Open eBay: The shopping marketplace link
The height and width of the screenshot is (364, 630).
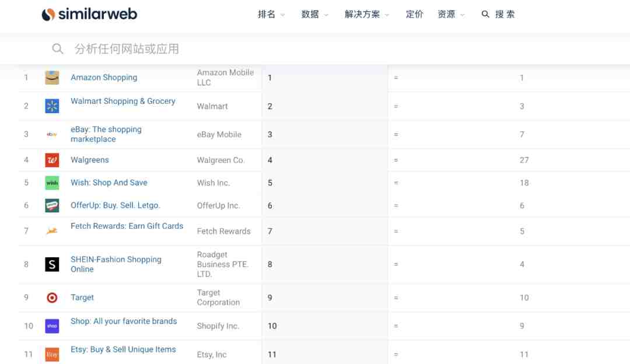pos(106,134)
